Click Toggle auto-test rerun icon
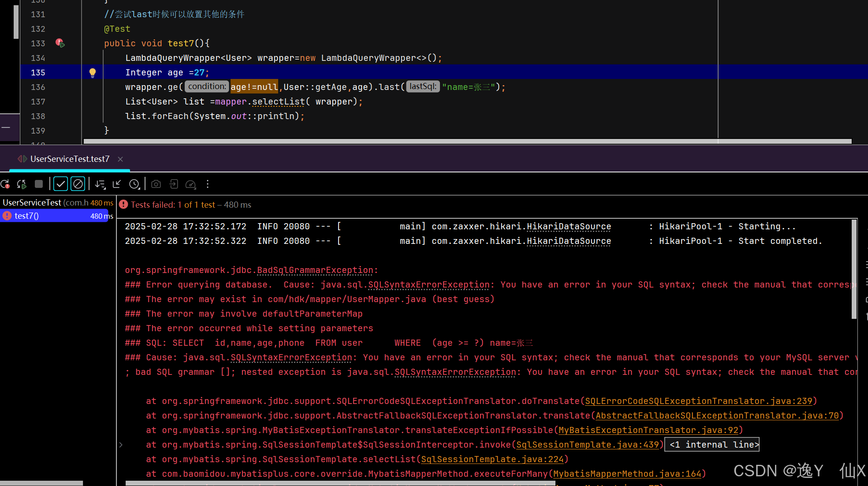The width and height of the screenshot is (868, 486). [x=22, y=184]
